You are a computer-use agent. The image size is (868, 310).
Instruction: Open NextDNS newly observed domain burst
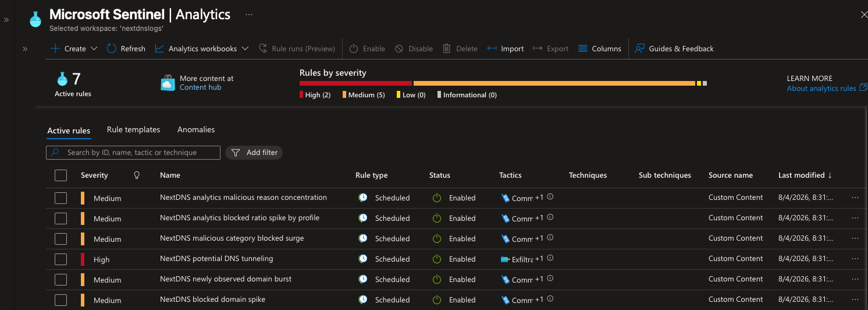(x=226, y=279)
